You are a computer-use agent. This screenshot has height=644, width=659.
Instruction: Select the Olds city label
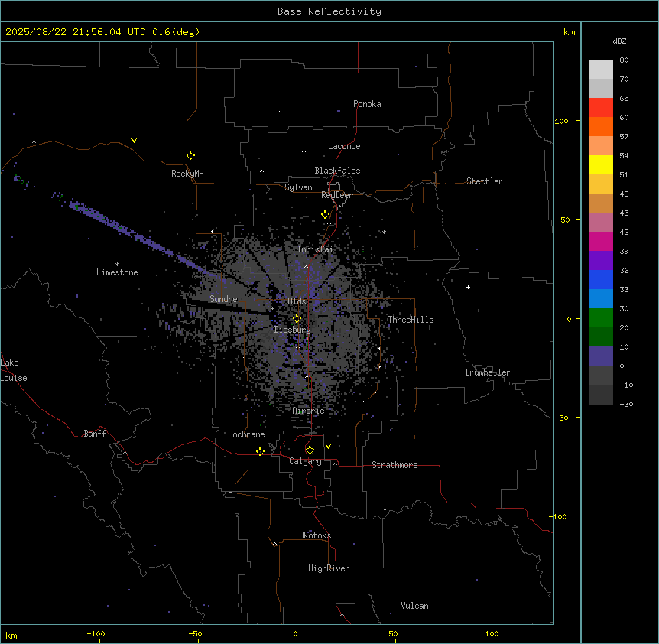(297, 301)
